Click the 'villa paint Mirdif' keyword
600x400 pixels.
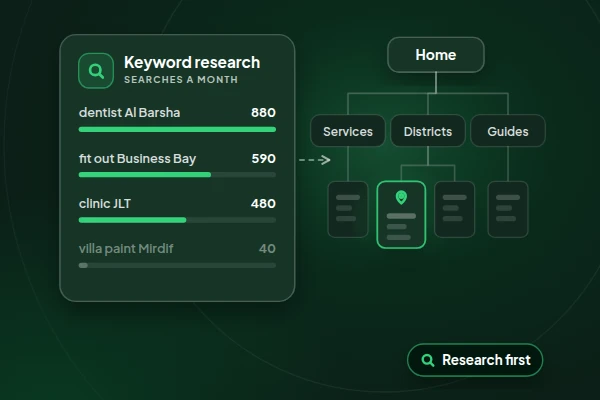click(x=126, y=249)
